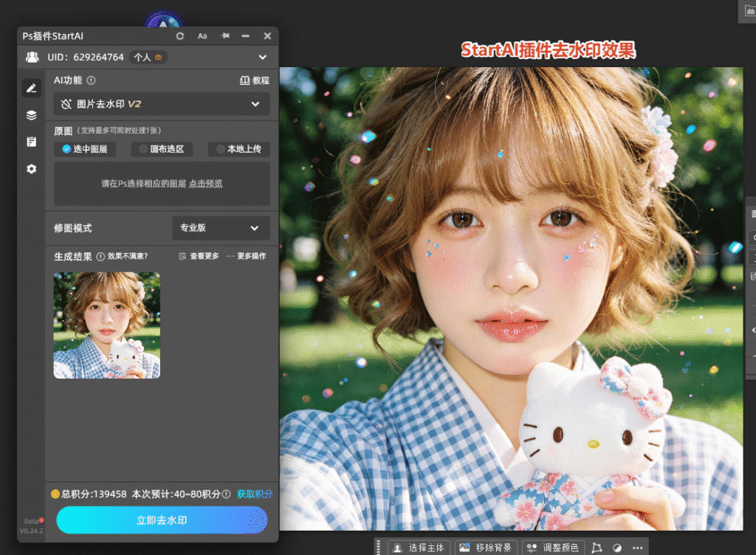Click the 获取积分 link
The width and height of the screenshot is (756, 555).
pyautogui.click(x=255, y=494)
